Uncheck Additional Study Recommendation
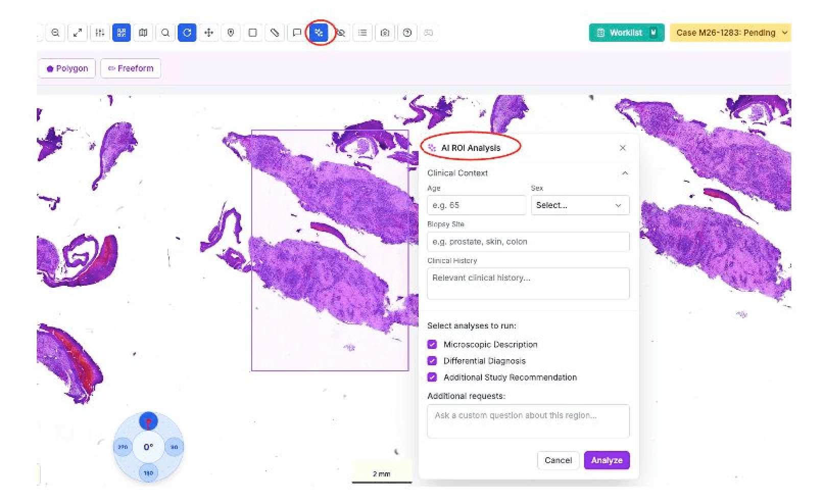The image size is (823, 504). [432, 377]
